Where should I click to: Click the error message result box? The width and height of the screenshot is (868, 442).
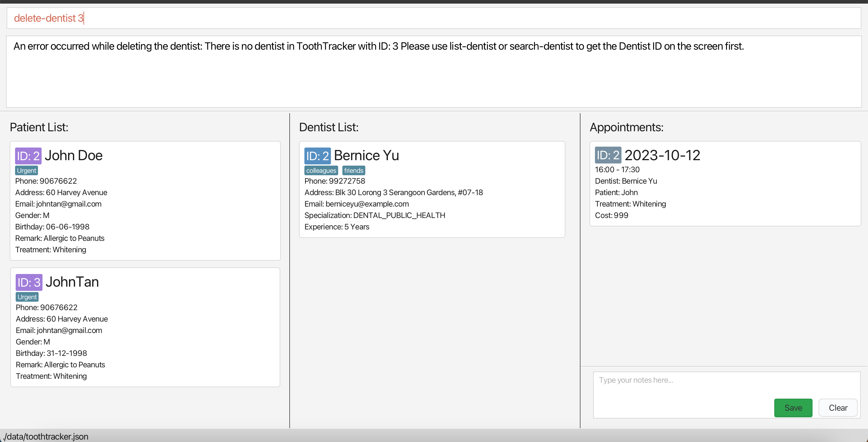coord(433,71)
